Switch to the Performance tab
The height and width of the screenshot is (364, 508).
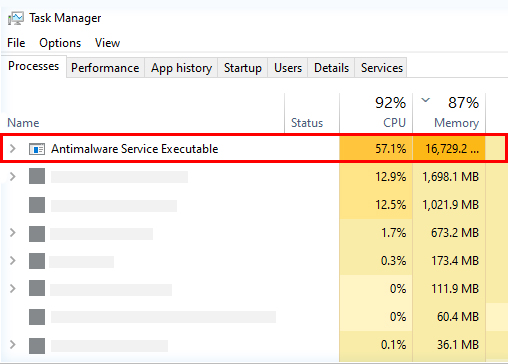[105, 68]
